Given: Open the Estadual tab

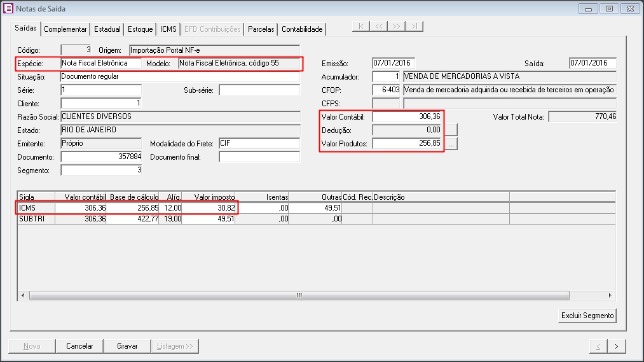Looking at the screenshot, I should click(107, 29).
